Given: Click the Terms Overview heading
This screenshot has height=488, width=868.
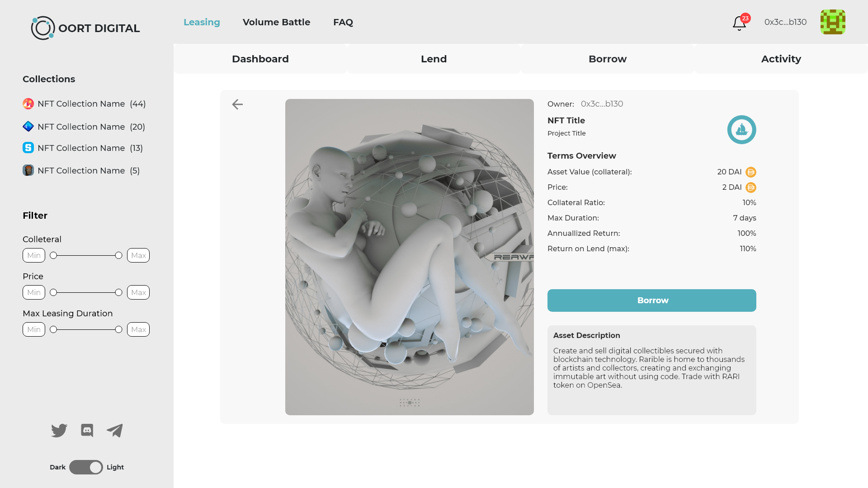Looking at the screenshot, I should pyautogui.click(x=582, y=156).
